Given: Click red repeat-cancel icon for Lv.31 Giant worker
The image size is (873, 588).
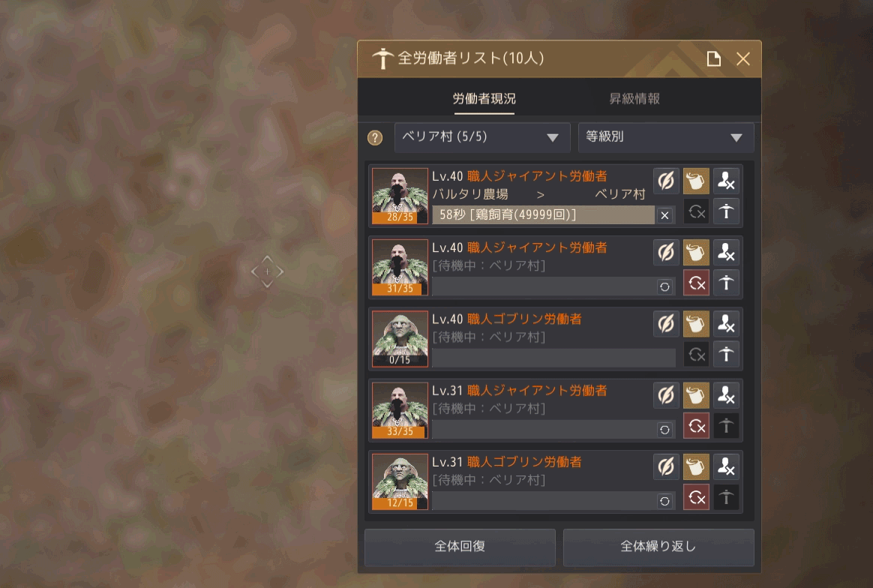Looking at the screenshot, I should point(696,426).
